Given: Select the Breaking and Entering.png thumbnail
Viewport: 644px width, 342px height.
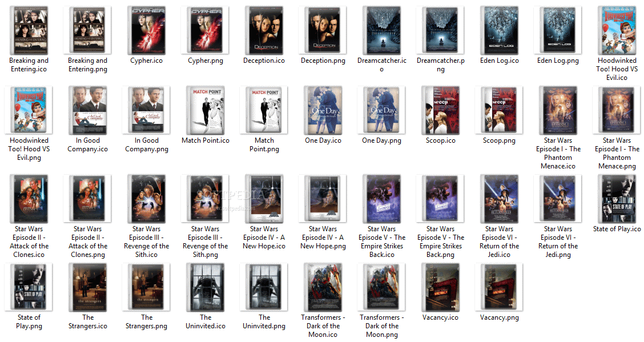Looking at the screenshot, I should tap(87, 30).
